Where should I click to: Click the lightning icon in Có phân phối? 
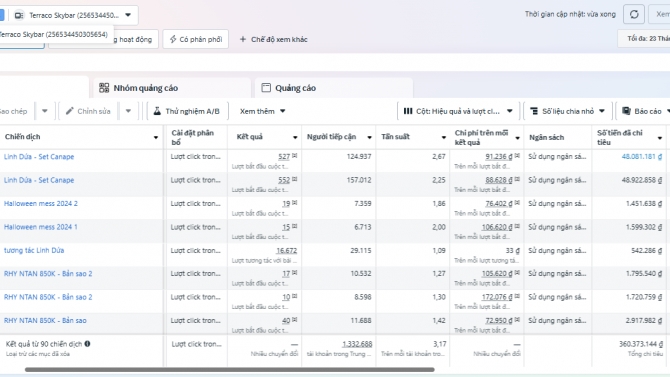click(x=173, y=39)
